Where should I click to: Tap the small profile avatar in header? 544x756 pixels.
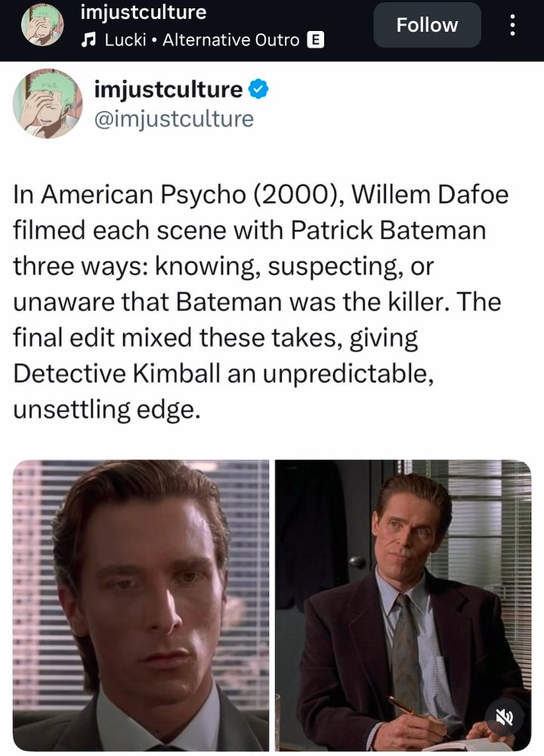pyautogui.click(x=42, y=25)
